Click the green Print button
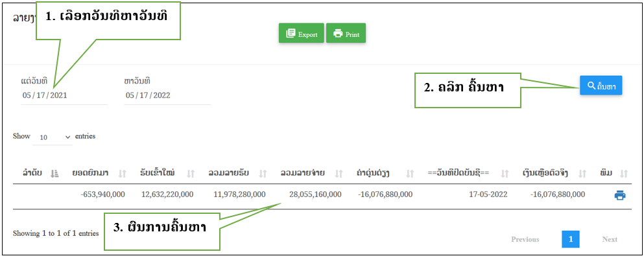 (x=346, y=33)
